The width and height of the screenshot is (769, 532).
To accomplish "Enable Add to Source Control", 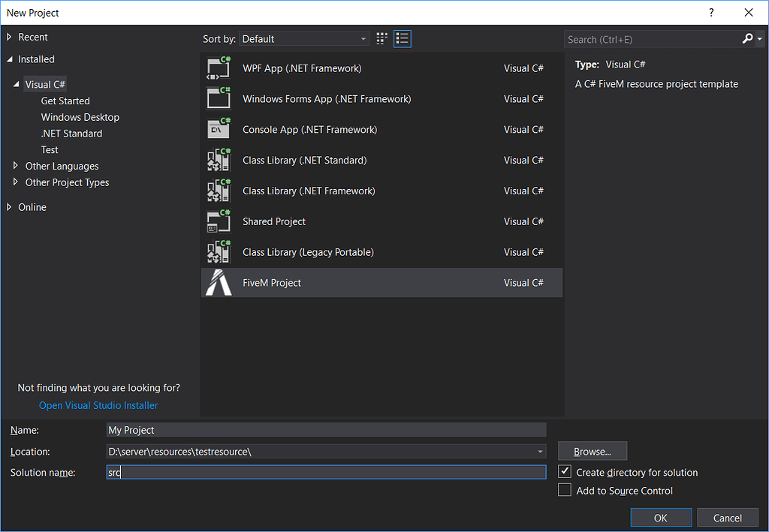I will (565, 490).
